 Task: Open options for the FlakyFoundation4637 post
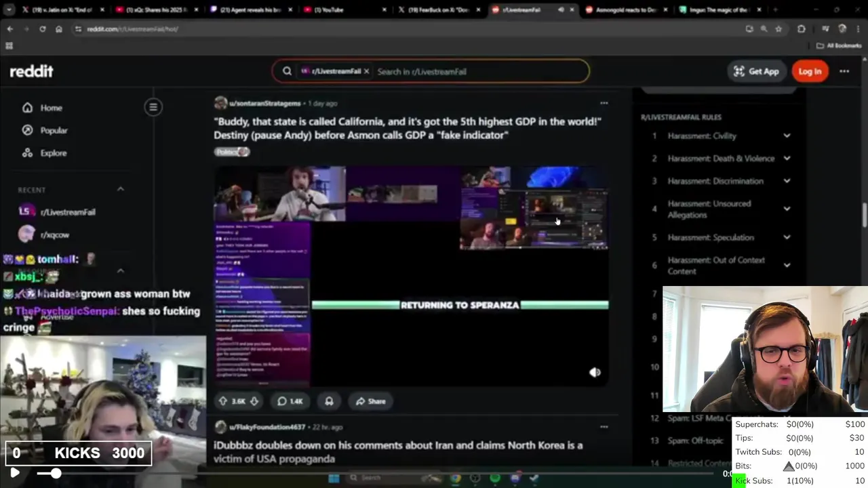click(604, 427)
